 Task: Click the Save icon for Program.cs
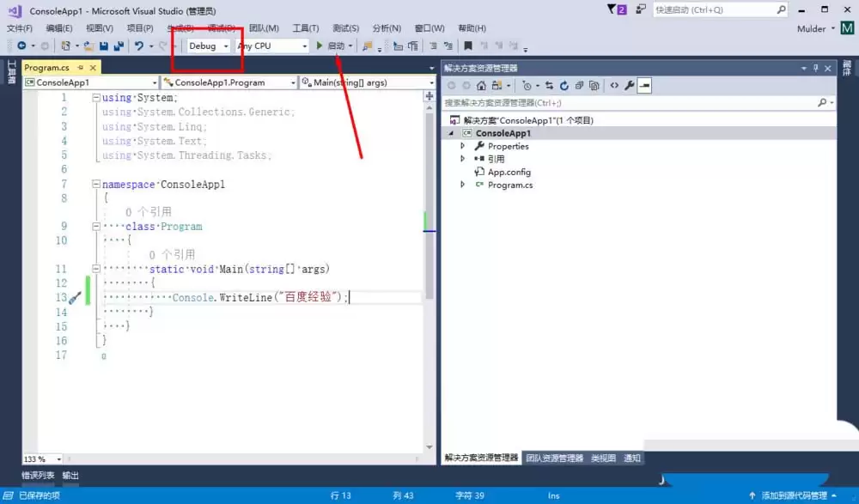pos(103,46)
